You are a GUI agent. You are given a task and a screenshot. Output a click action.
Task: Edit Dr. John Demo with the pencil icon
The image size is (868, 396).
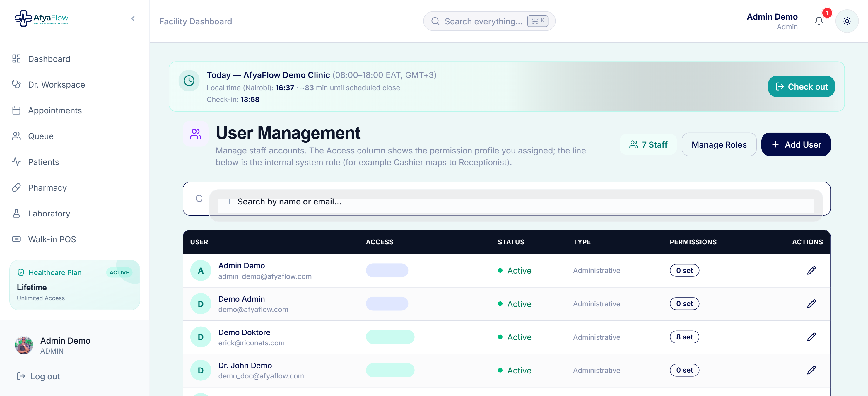coord(811,371)
